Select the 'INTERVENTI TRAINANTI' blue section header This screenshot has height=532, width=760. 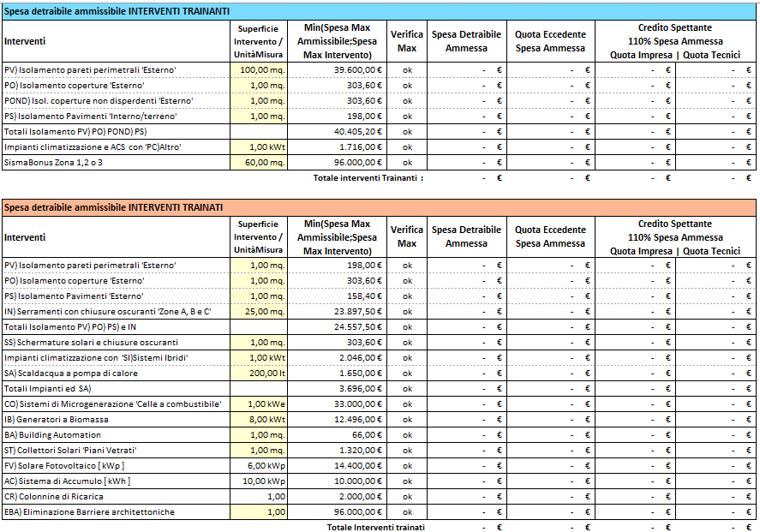point(379,12)
